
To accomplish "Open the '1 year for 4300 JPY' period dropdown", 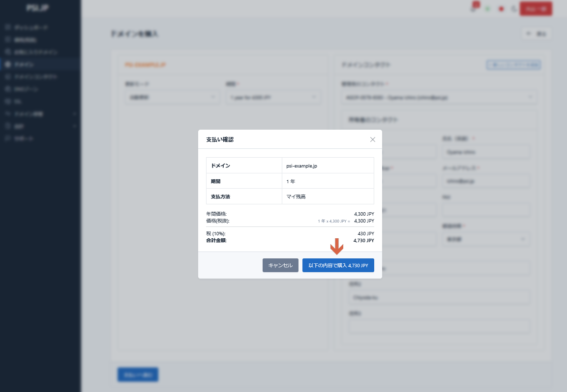I will click(273, 97).
